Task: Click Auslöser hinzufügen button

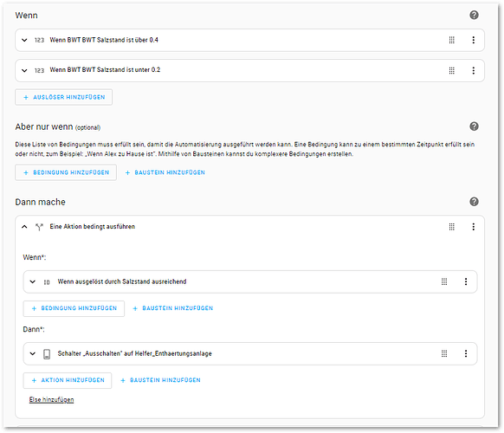Action: pos(63,97)
